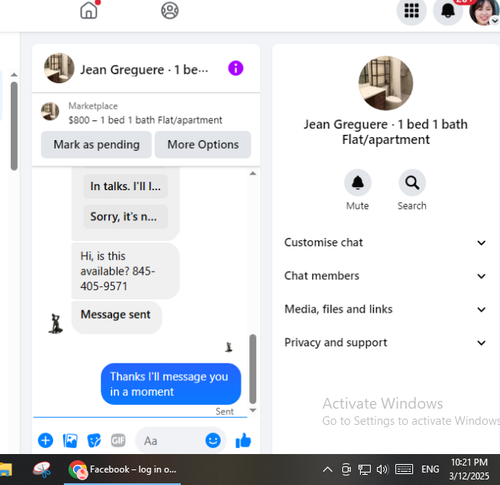
Task: Attach a photo with the image icon
Action: (70, 440)
